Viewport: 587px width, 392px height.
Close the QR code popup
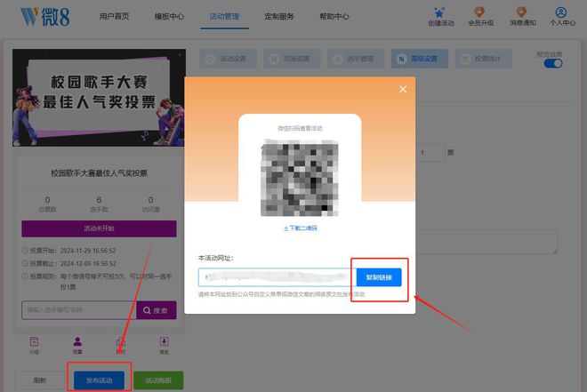(x=403, y=89)
